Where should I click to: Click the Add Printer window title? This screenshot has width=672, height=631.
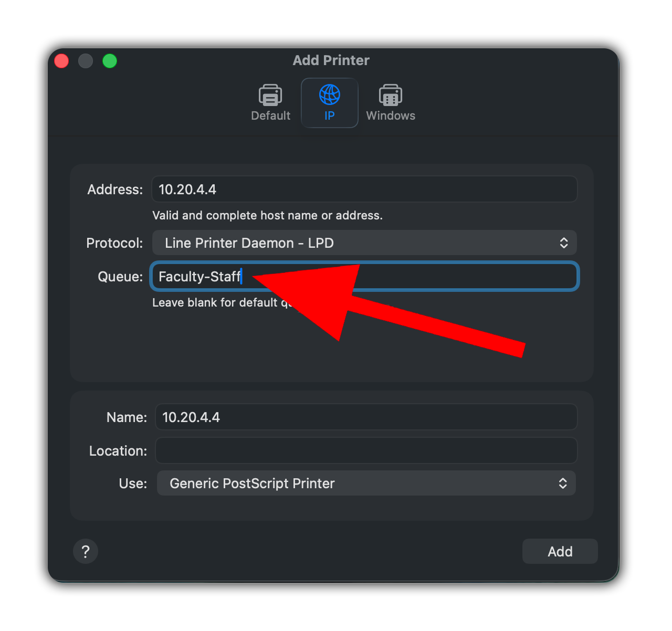(331, 60)
